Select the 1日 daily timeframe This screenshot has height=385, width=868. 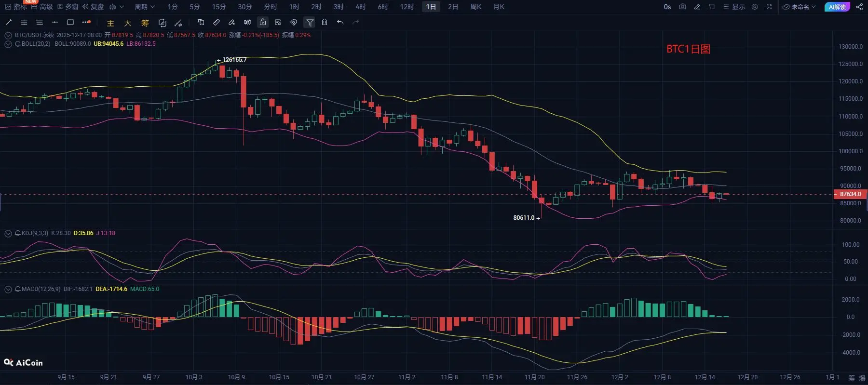pyautogui.click(x=431, y=7)
